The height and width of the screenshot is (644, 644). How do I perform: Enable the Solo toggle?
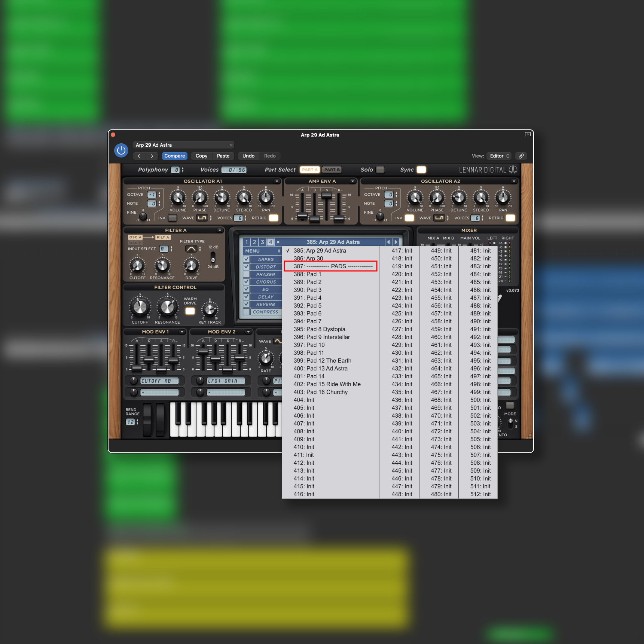(x=381, y=170)
